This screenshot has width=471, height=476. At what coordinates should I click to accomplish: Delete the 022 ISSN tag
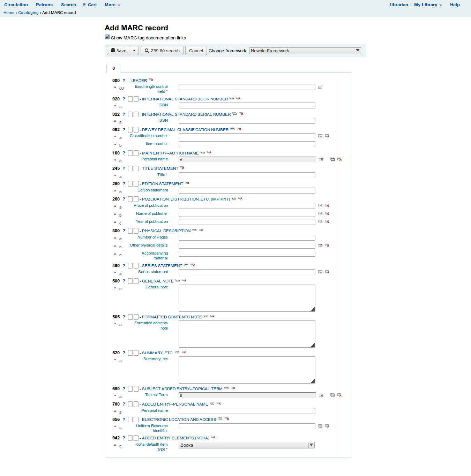coord(241,114)
